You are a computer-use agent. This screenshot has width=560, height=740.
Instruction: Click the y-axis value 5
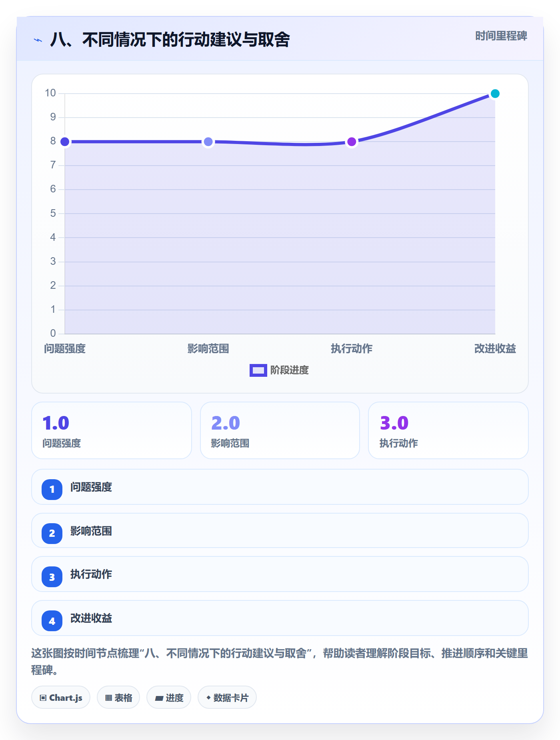(x=53, y=213)
